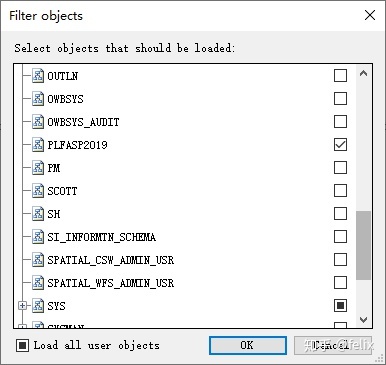Click the Cancel button
The image size is (386, 365).
click(x=333, y=345)
